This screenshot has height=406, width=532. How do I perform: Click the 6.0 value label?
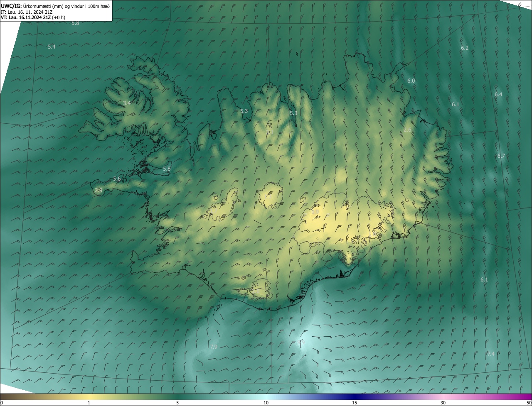point(411,81)
